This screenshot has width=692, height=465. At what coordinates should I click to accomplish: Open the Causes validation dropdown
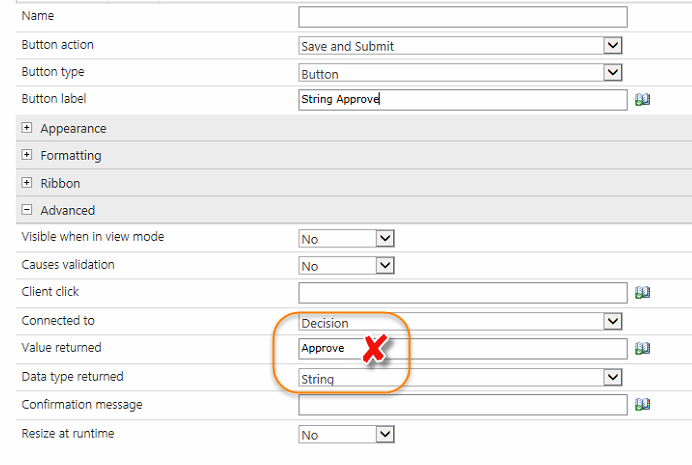(x=385, y=265)
